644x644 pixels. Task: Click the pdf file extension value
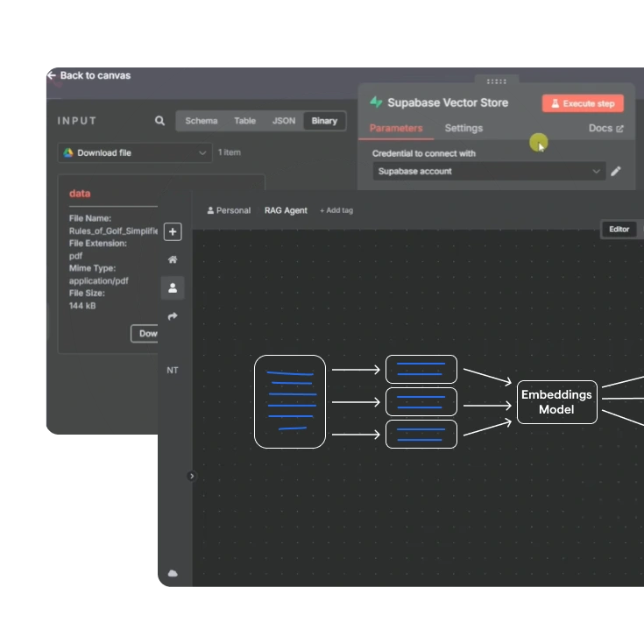tap(75, 256)
